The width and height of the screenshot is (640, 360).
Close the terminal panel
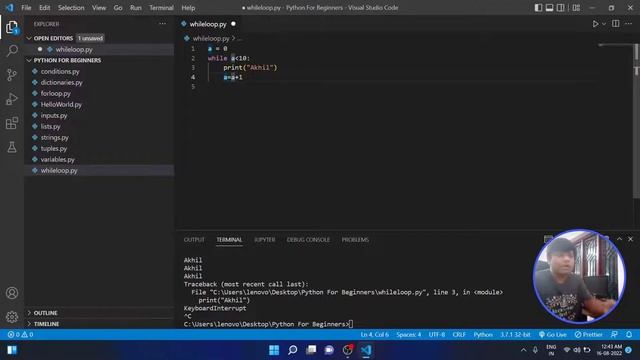(x=631, y=239)
